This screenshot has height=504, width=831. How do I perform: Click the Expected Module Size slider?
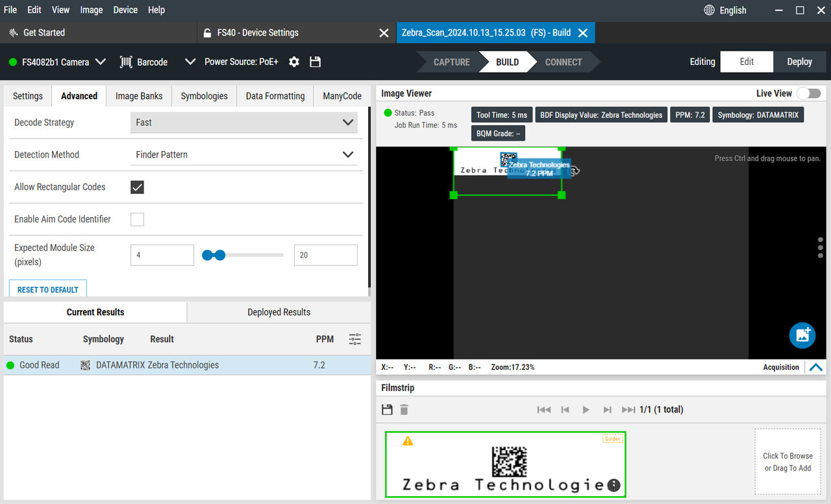click(243, 255)
